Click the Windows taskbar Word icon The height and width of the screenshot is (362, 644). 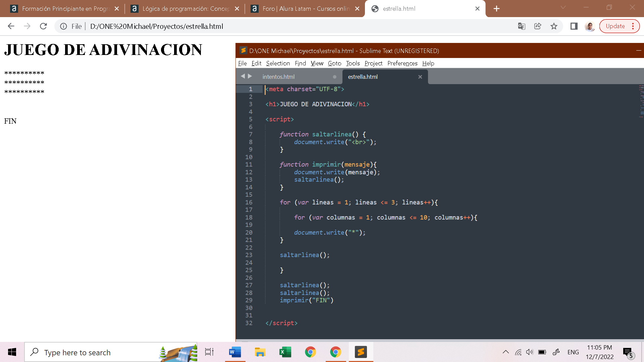235,352
